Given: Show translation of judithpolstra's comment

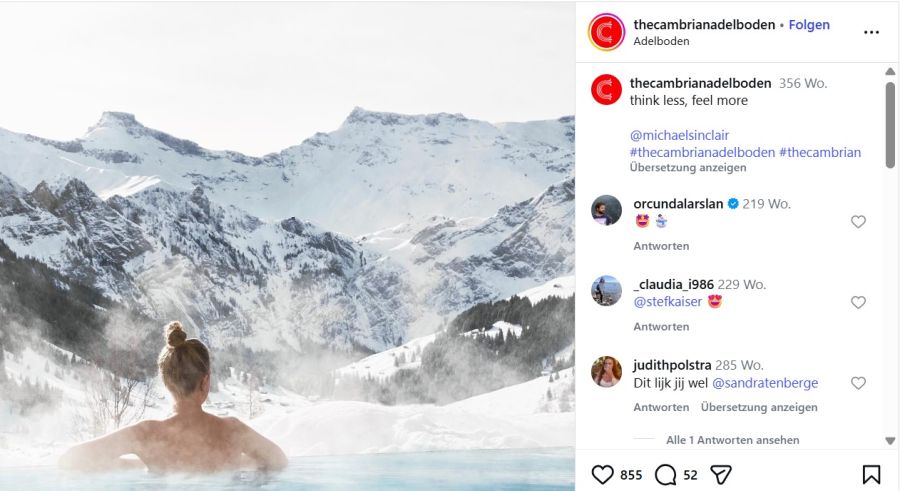Looking at the screenshot, I should 759,407.
